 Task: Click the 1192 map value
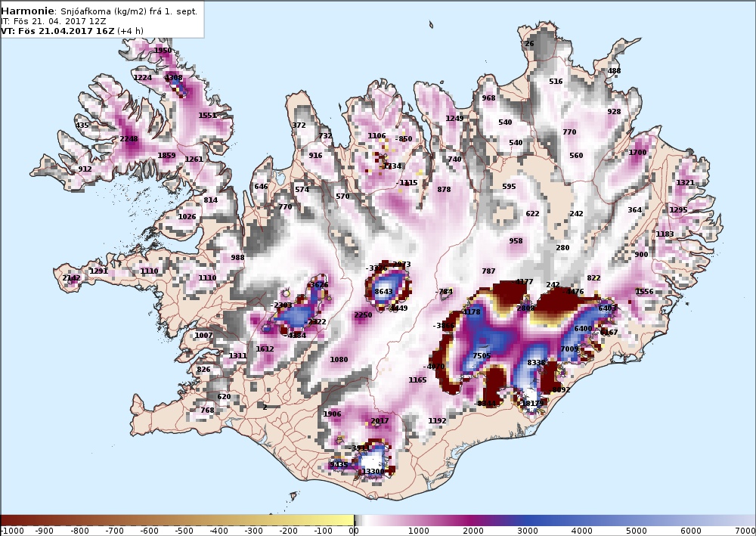click(437, 421)
